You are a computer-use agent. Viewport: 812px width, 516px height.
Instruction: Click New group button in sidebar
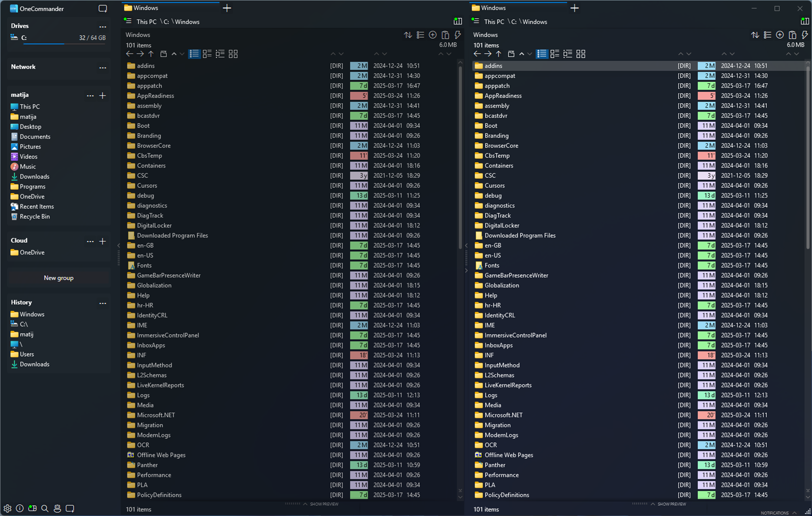coord(59,278)
